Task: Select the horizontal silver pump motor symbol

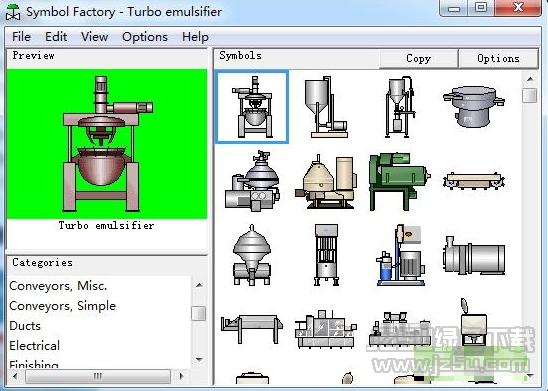Action: pos(474,255)
